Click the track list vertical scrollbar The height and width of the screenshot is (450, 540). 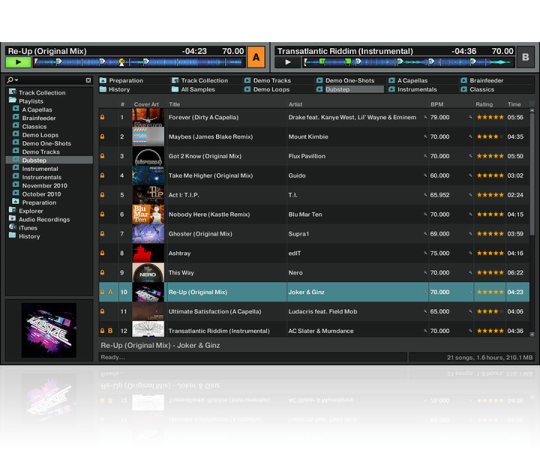tap(532, 174)
